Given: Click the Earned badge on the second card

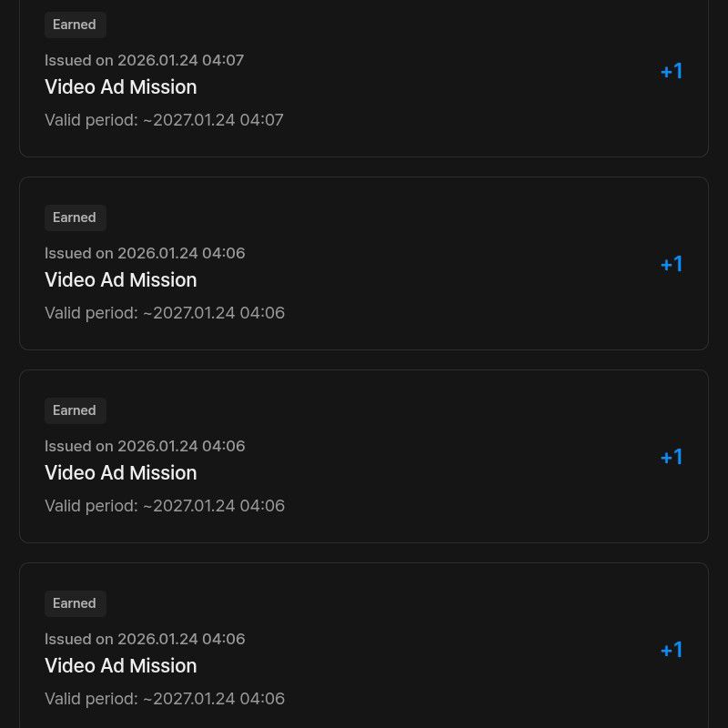Looking at the screenshot, I should (x=75, y=218).
